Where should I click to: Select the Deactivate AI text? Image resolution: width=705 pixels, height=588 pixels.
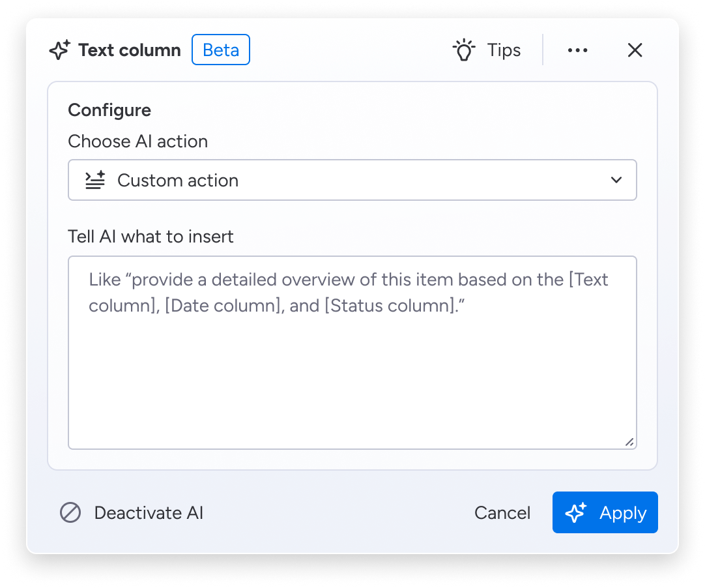click(x=149, y=513)
